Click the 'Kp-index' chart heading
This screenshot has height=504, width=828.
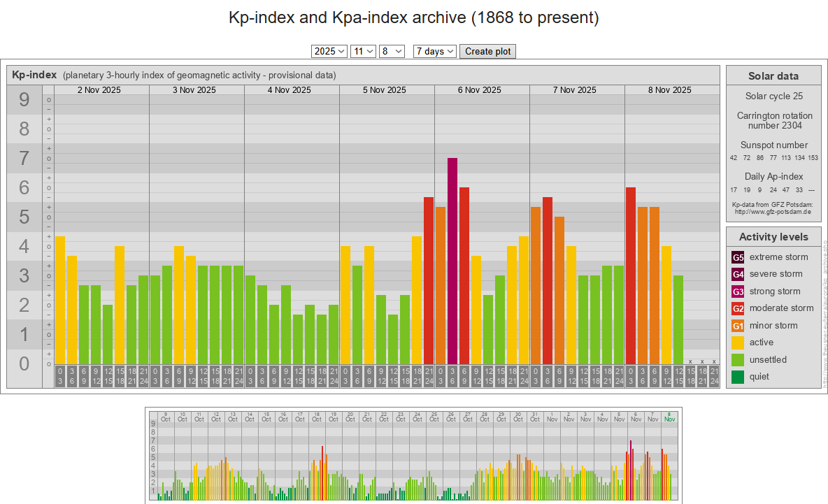[x=34, y=75]
